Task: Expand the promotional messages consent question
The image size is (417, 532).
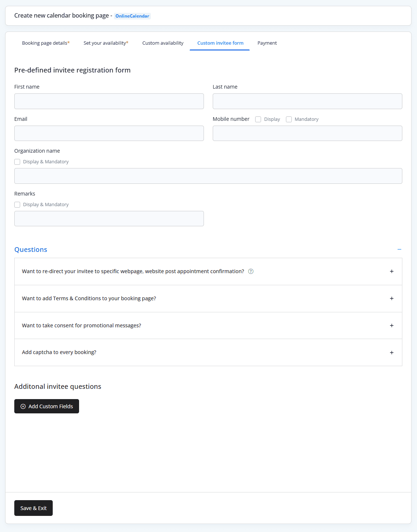Action: click(391, 325)
